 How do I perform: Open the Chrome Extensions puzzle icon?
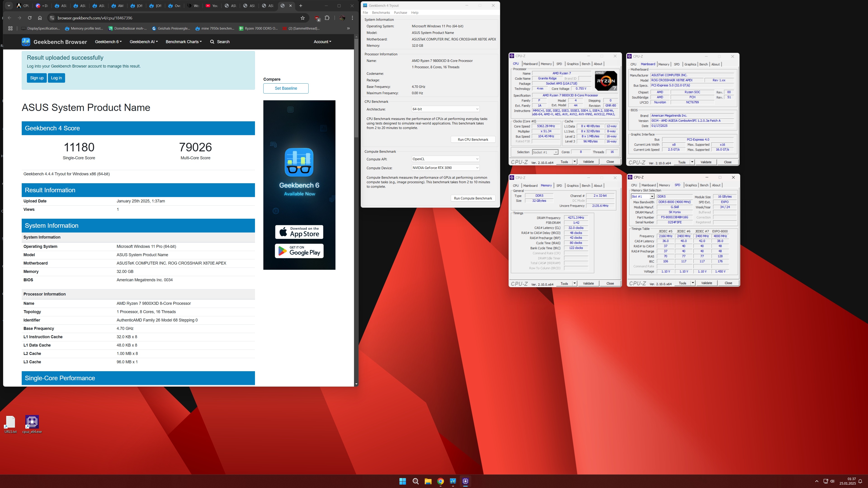coord(327,18)
